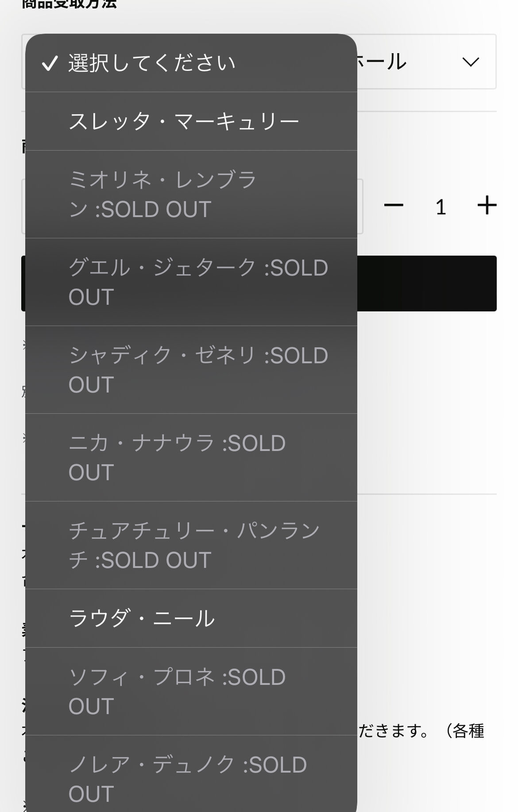Expand the pickup method dropdown chevron
518x812 pixels.
(470, 62)
